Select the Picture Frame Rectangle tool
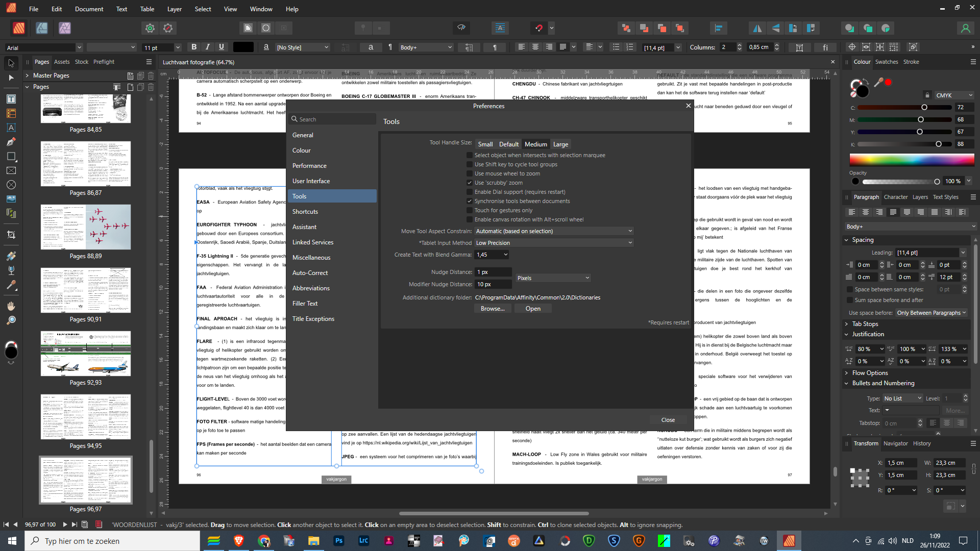The image size is (980, 551). (x=11, y=170)
